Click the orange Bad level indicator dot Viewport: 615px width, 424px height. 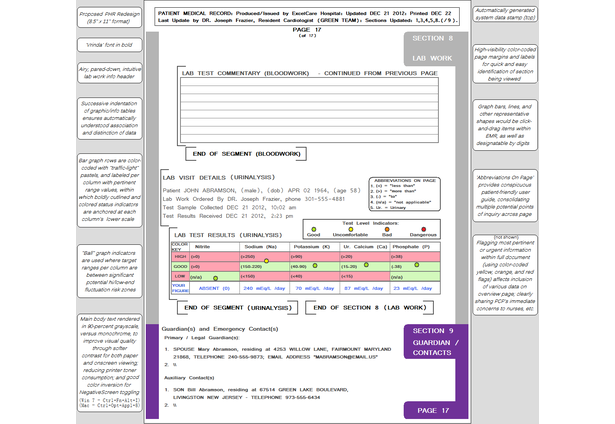click(x=387, y=229)
